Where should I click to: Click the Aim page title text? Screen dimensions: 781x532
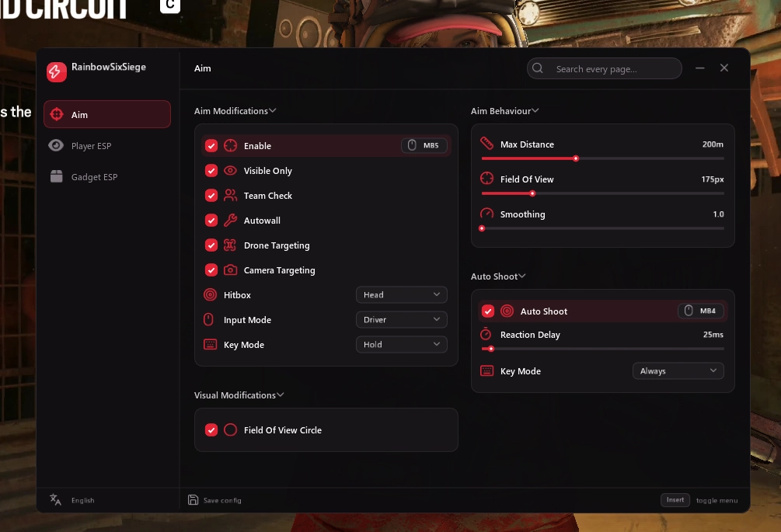202,68
